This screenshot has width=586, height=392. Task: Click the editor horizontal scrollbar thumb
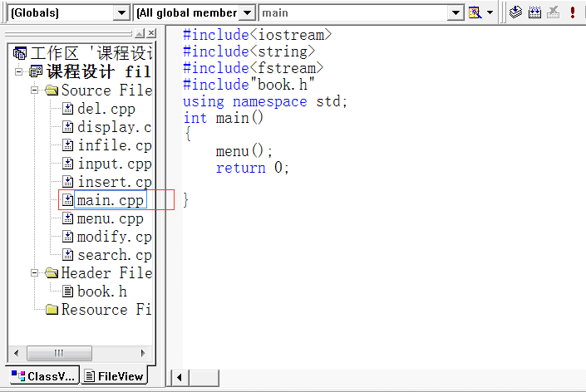[204, 377]
